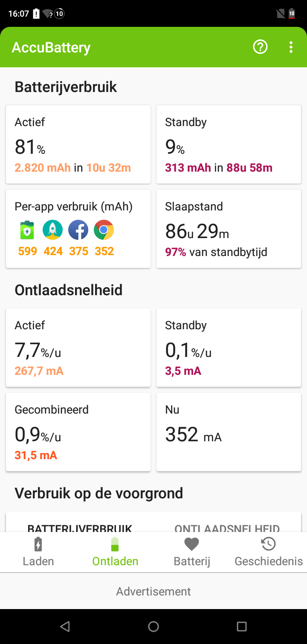Tap the Chrome app icon
This screenshot has height=644, width=307.
104,230
